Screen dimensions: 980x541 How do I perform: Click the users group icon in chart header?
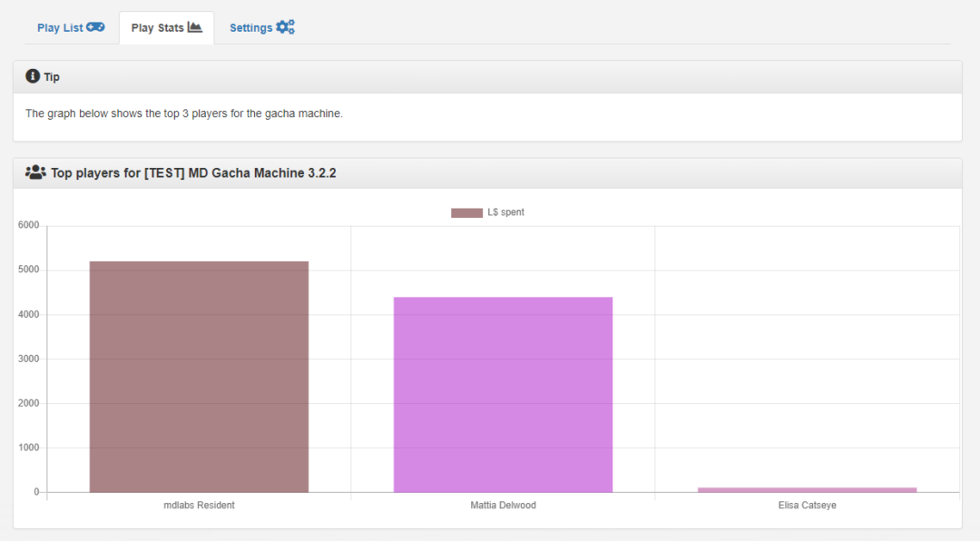(35, 172)
